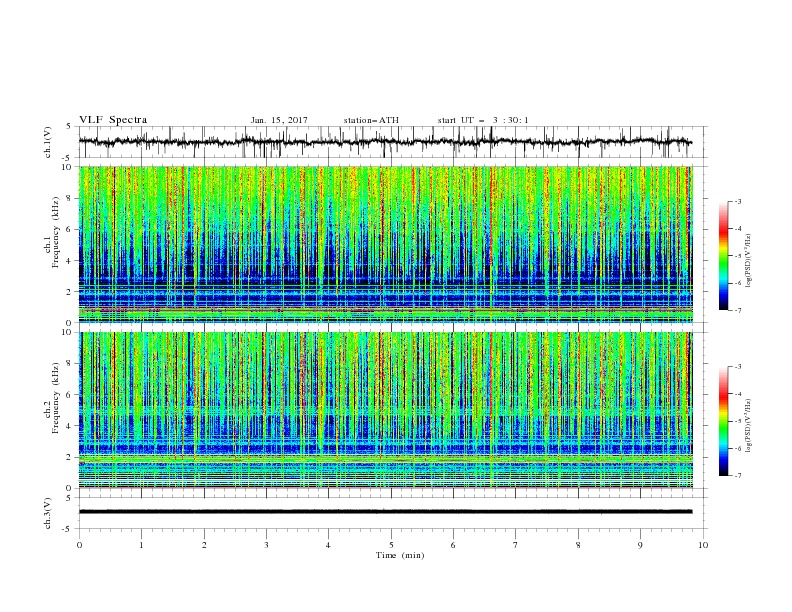Screen dimensions: 792x612
Task: Click the '7' tick on the Time axis
Action: coord(516,545)
